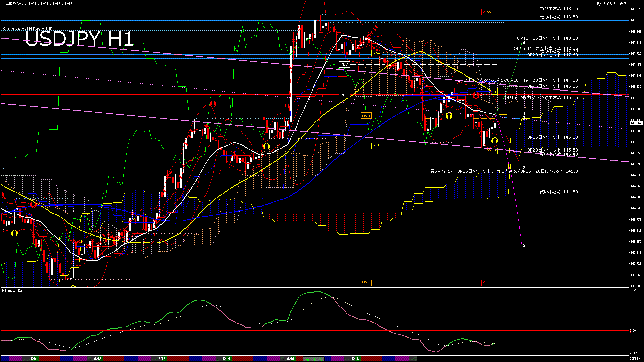Click the current price tag 146.067

coord(636,123)
